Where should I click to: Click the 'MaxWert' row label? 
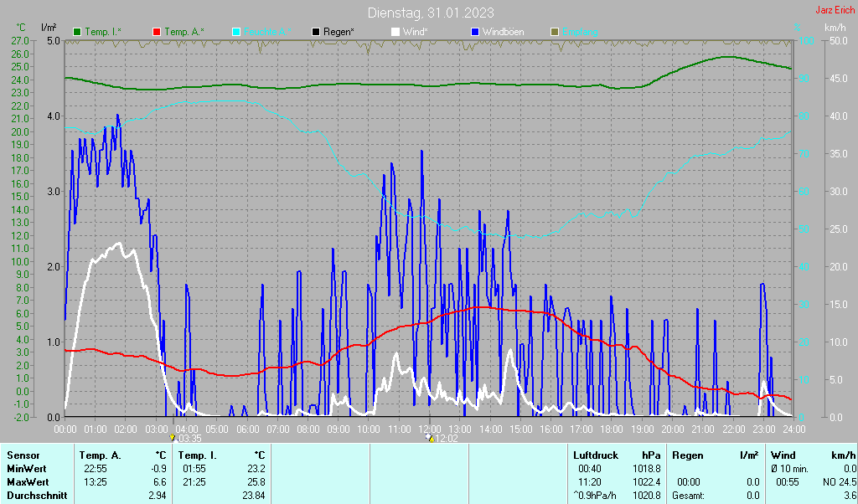28,483
